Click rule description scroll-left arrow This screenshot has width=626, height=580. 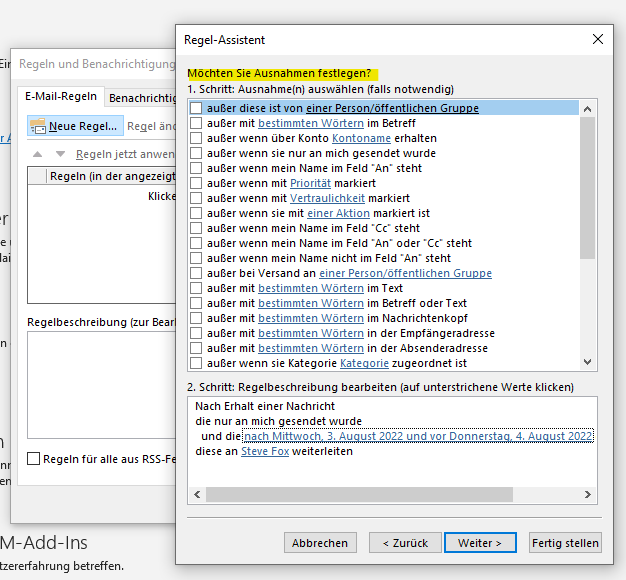[197, 495]
